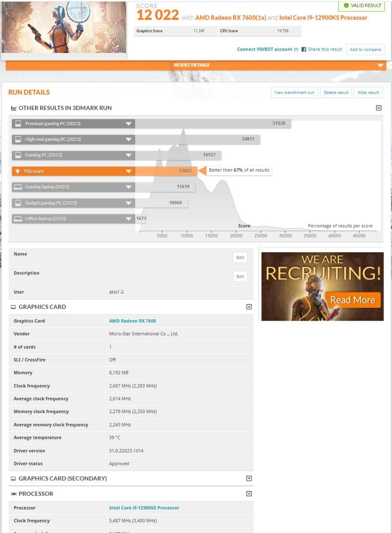Click the We Are Recruiting advertisement image

322,286
